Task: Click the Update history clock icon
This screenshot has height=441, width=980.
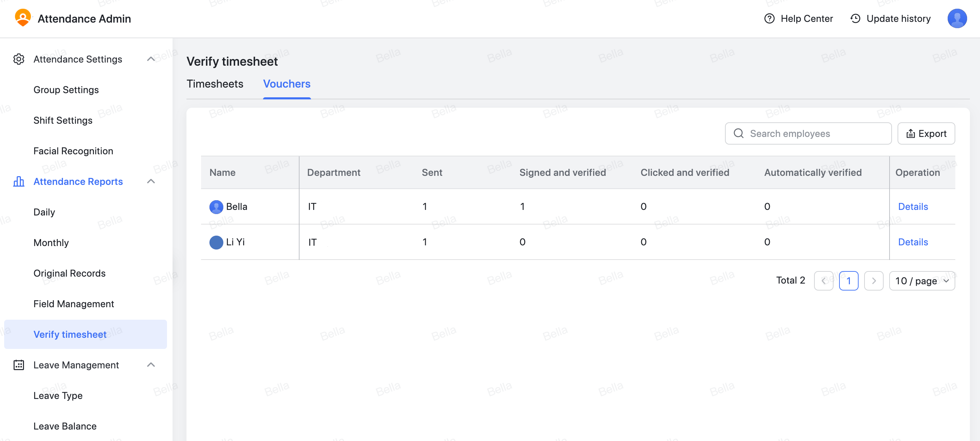Action: (855, 18)
